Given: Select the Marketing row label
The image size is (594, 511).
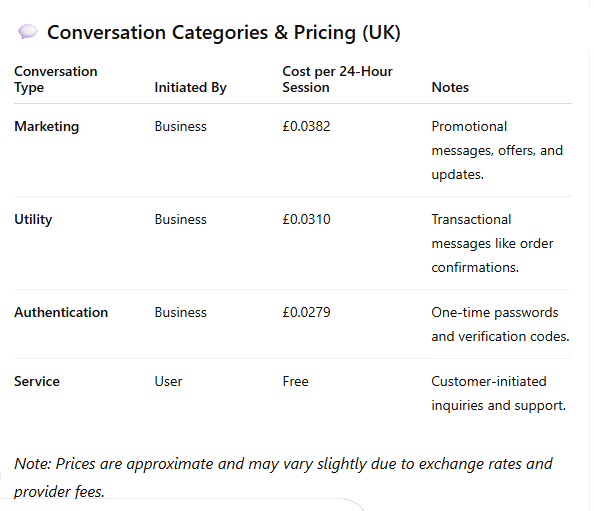Looking at the screenshot, I should coord(47,127).
